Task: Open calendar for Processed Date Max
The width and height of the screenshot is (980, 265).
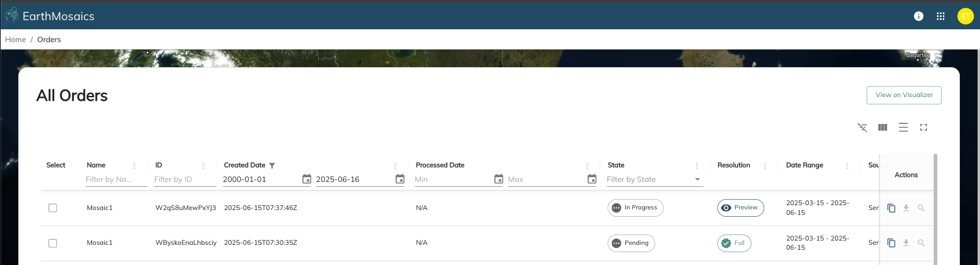Action: click(592, 179)
